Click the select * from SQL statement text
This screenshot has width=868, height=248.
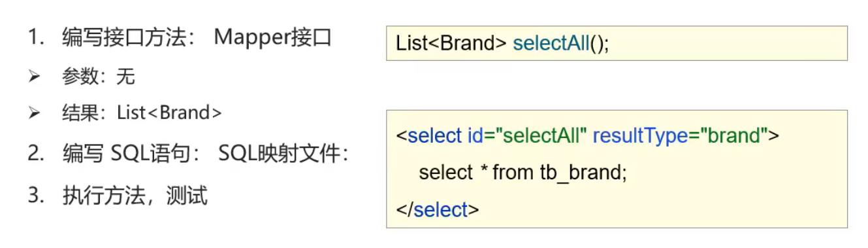point(476,173)
